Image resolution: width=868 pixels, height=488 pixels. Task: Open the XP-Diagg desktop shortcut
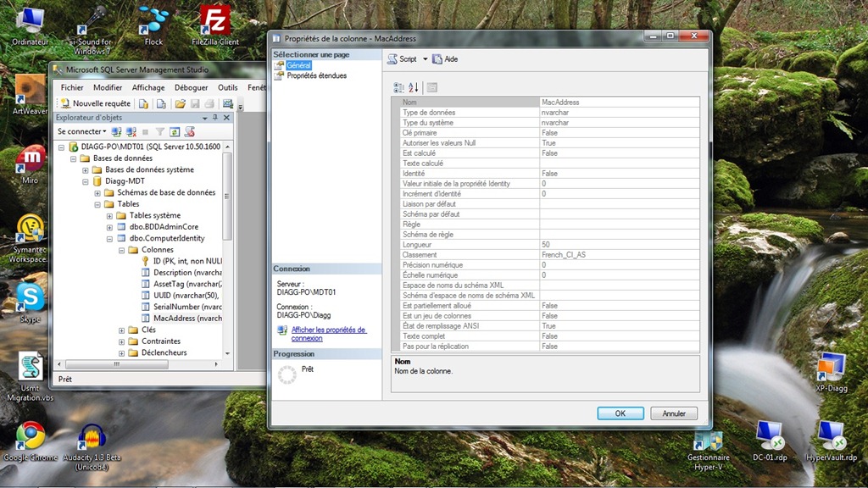(x=832, y=372)
